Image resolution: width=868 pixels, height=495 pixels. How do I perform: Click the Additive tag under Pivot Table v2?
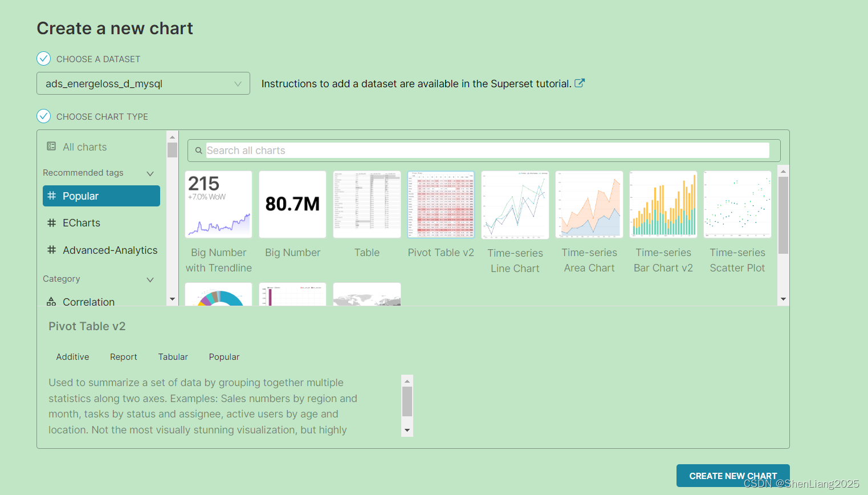click(x=72, y=356)
